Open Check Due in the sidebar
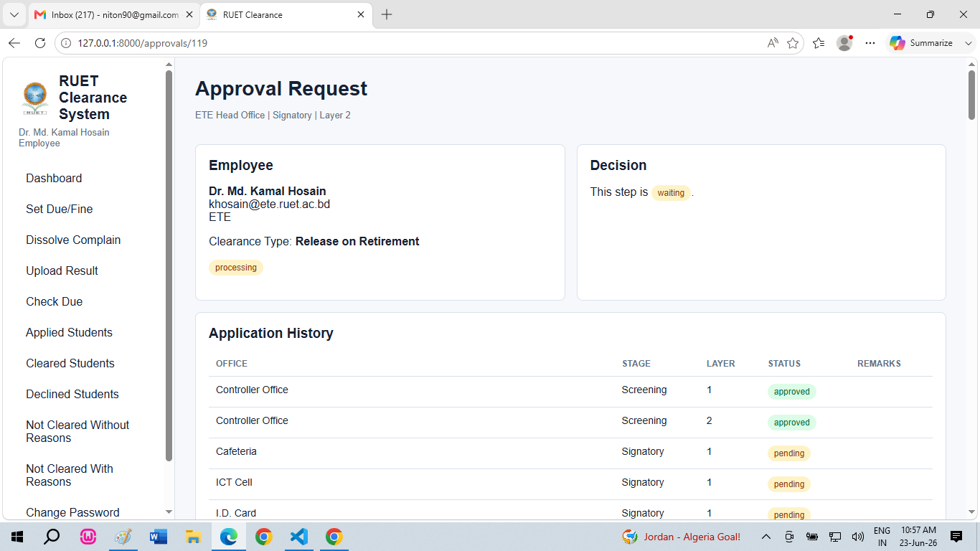The height and width of the screenshot is (551, 980). 55,301
